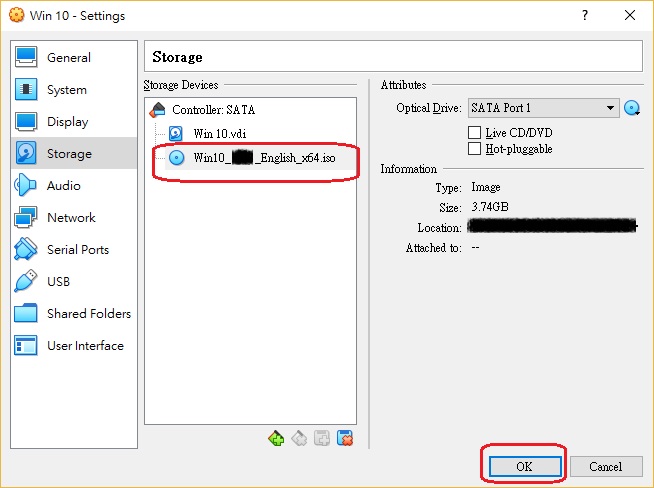This screenshot has height=488, width=654.
Task: Click the USB plug icon in the sidebar
Action: point(25,281)
